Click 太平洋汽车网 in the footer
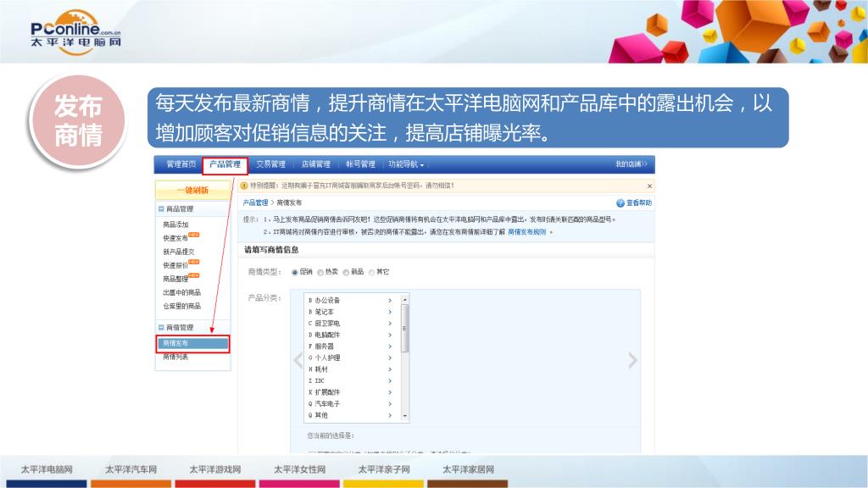The width and height of the screenshot is (868, 488). 131,469
